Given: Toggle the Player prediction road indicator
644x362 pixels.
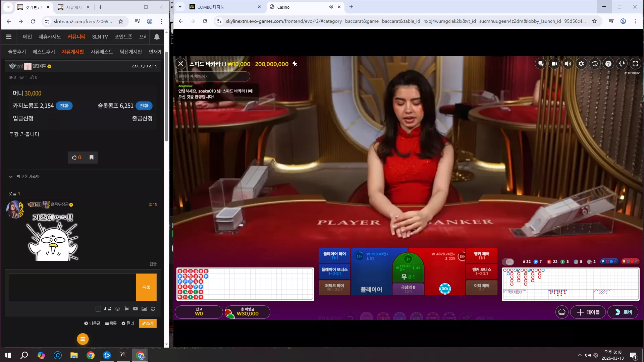Looking at the screenshot, I should (609, 261).
